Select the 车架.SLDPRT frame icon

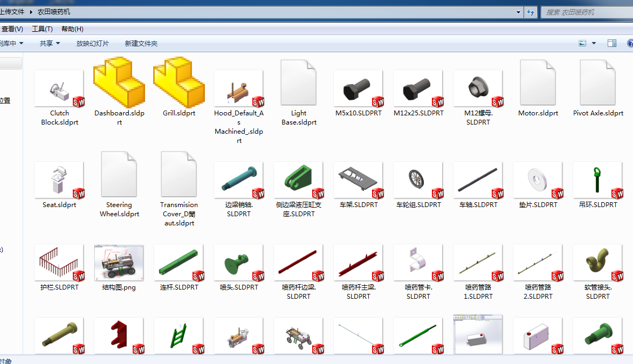pyautogui.click(x=359, y=180)
